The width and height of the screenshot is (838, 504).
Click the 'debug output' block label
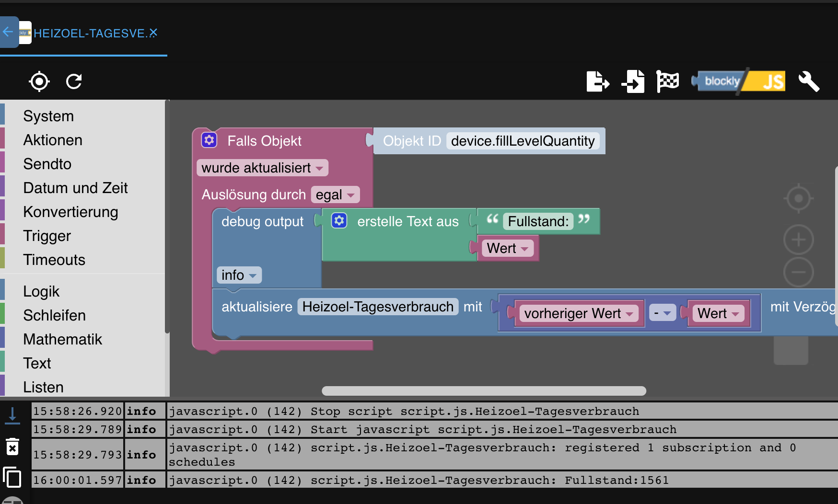[262, 221]
